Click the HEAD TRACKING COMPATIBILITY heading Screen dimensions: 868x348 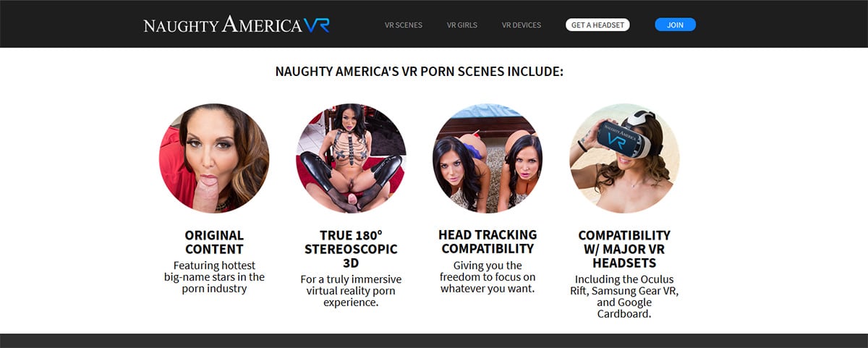point(488,242)
